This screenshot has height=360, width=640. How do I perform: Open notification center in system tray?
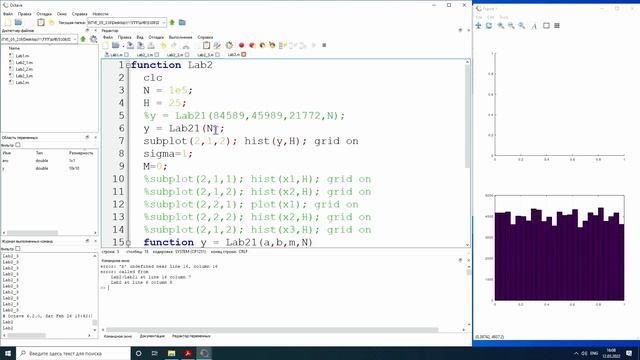tap(629, 353)
